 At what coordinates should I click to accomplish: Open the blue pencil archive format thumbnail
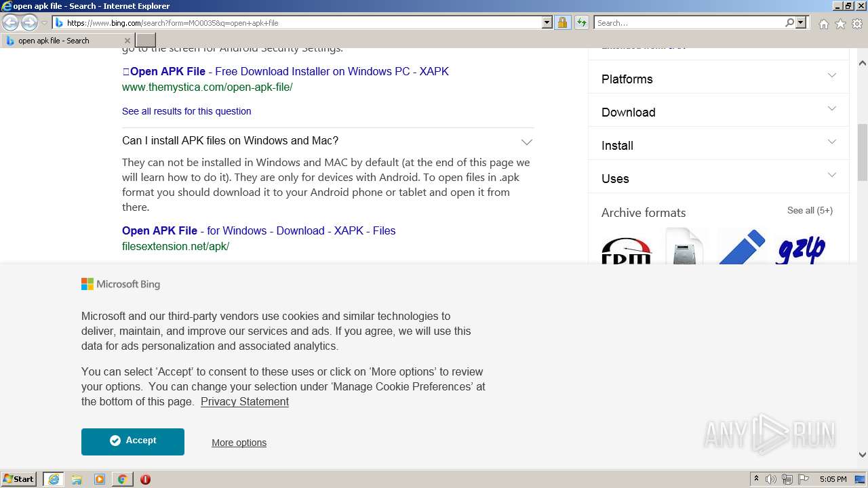pyautogui.click(x=742, y=246)
